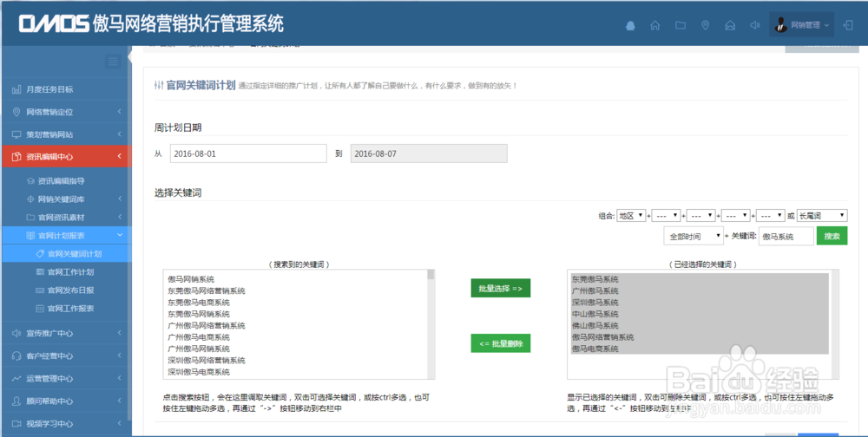Select 东莞傲马网络营销系统 in searched list
Screen dimensions: 868x437
point(207,291)
